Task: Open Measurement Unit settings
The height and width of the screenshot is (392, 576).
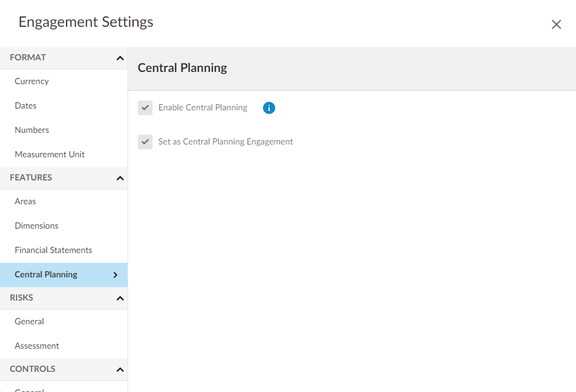Action: click(x=49, y=154)
